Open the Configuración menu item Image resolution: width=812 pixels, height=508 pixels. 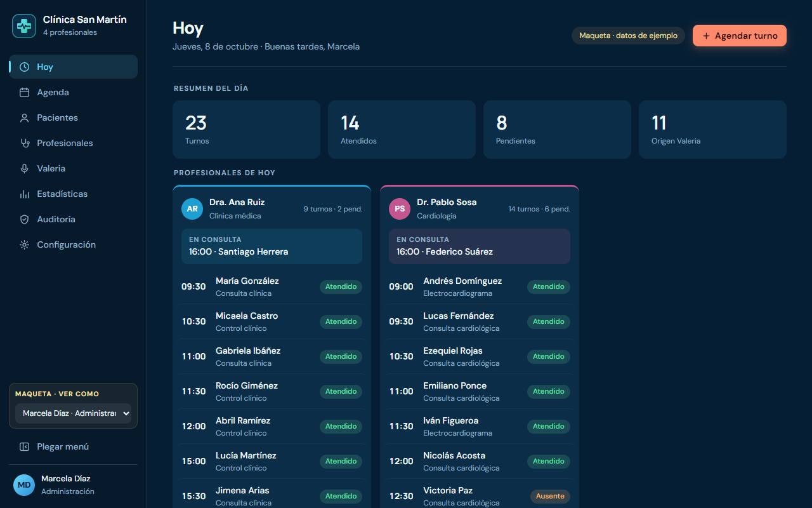[x=73, y=244]
